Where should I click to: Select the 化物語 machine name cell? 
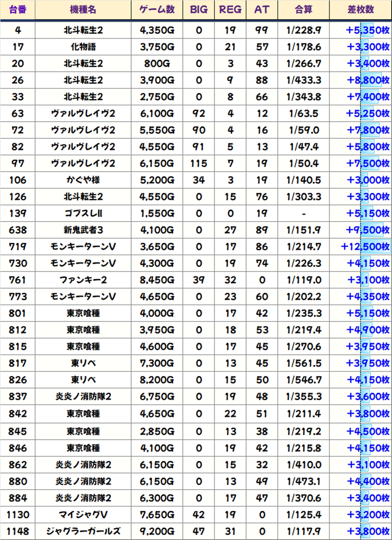click(83, 47)
